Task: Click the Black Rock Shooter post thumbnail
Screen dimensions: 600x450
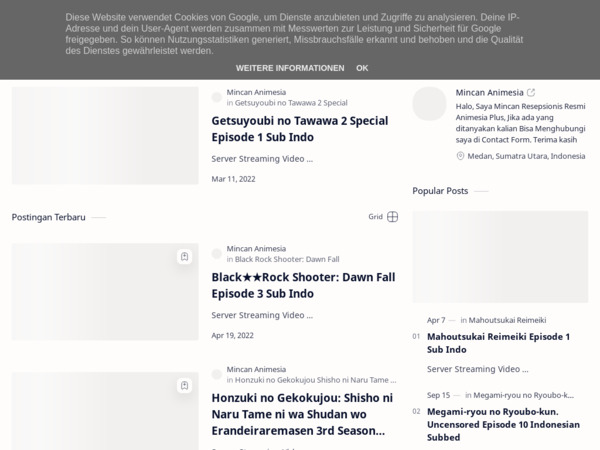Action: pyautogui.click(x=105, y=292)
